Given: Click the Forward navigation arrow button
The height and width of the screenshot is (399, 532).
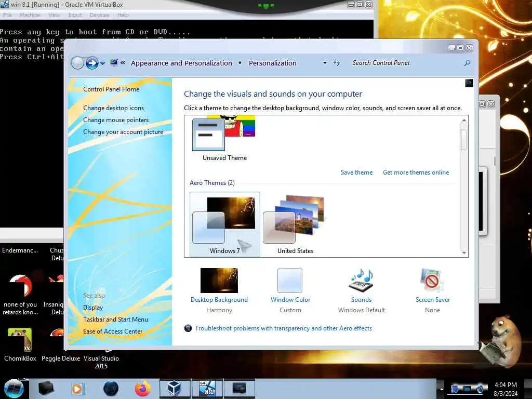Looking at the screenshot, I should point(92,63).
